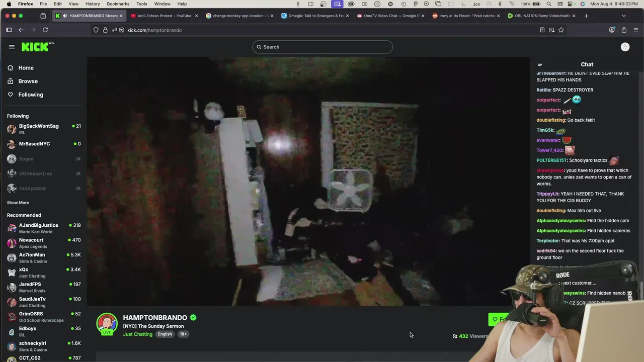Click chat username Terpinator
Screen dimensions: 644x362
(x=548, y=241)
